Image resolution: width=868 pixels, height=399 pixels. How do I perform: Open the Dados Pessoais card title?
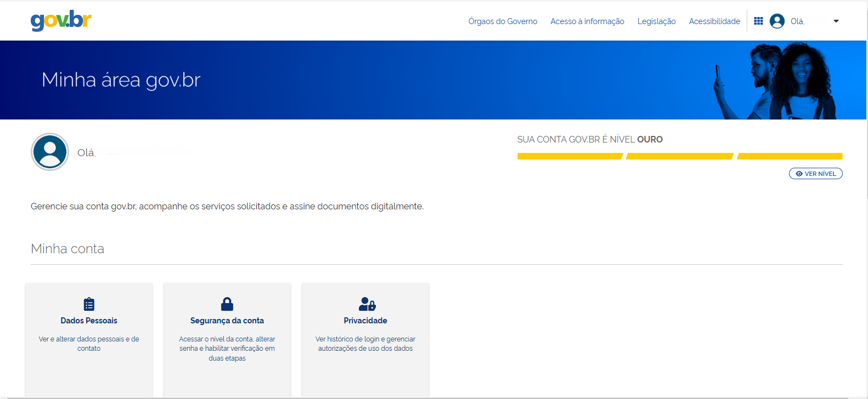pos(89,321)
